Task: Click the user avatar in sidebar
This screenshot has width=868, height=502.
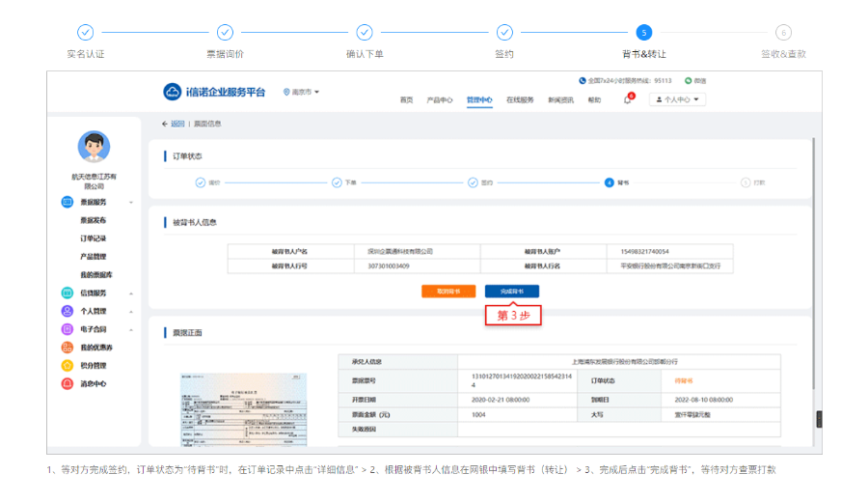Action: [94, 148]
